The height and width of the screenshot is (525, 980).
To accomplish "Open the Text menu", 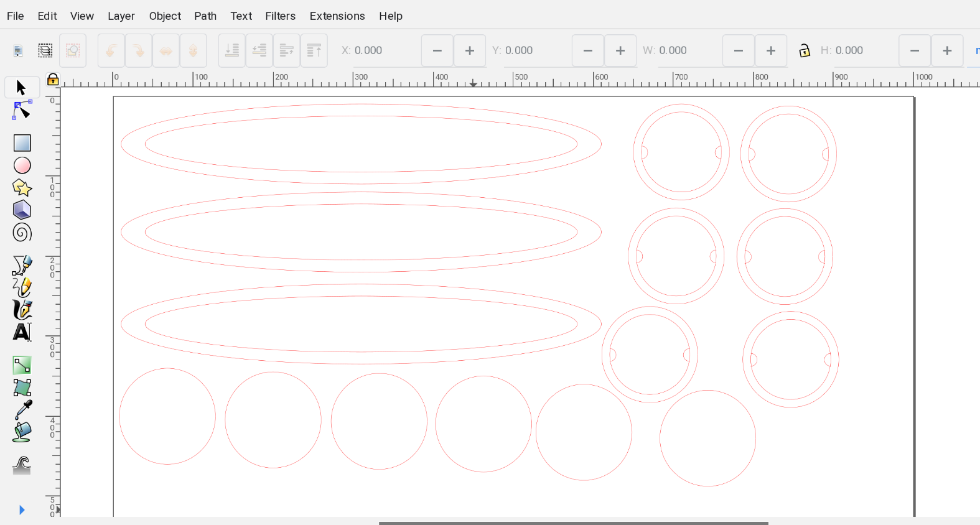I will (x=241, y=16).
